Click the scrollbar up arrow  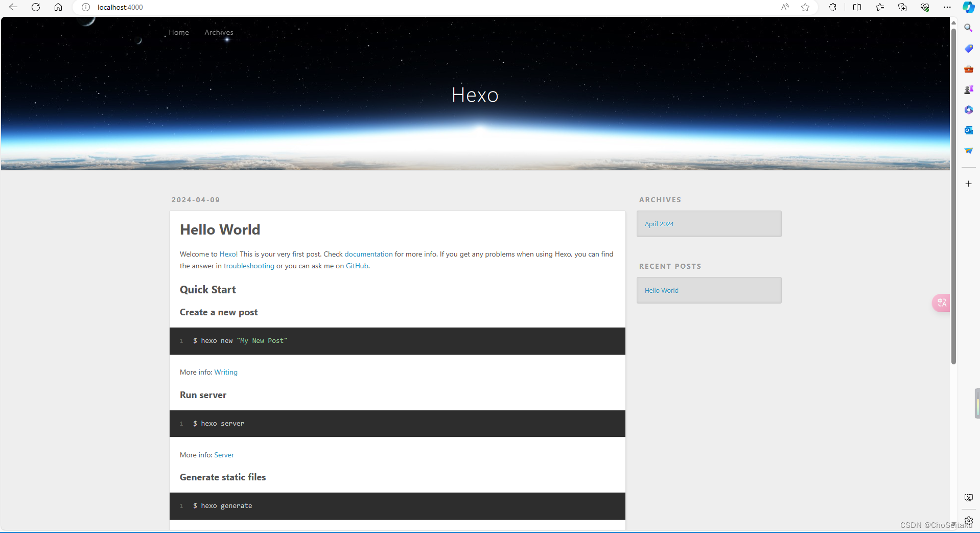coord(953,22)
